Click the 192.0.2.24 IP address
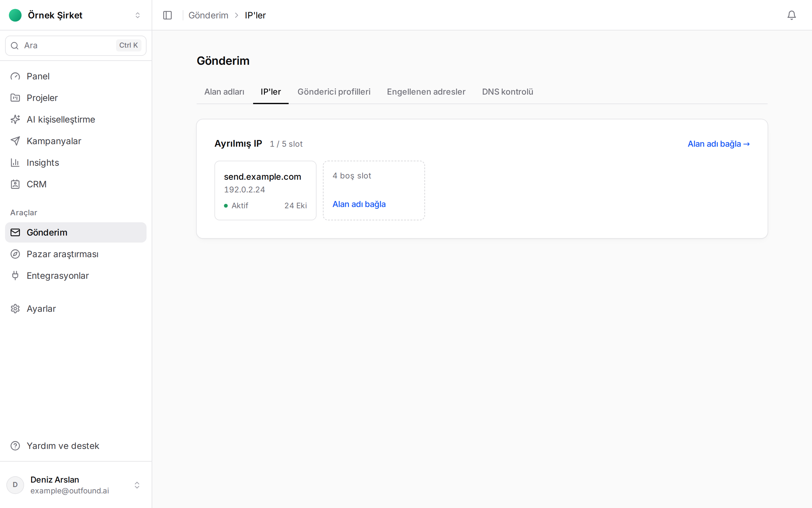Screen dimensions: 812x508 click(245, 190)
